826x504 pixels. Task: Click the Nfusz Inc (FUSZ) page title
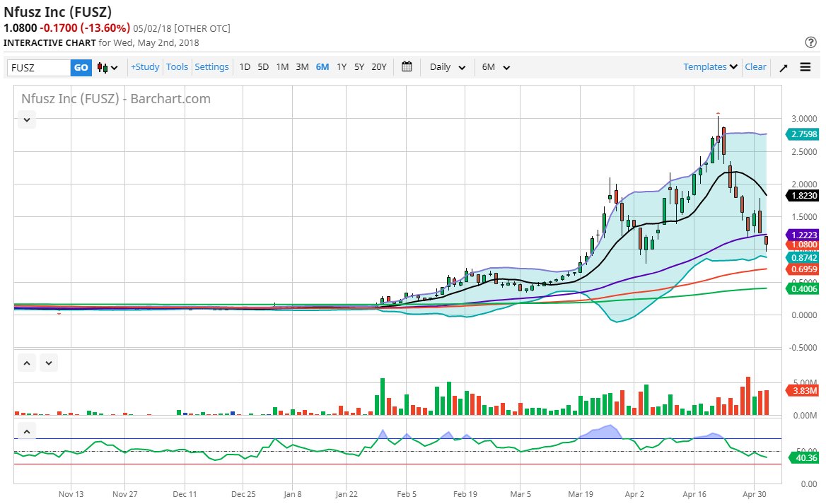pyautogui.click(x=57, y=11)
